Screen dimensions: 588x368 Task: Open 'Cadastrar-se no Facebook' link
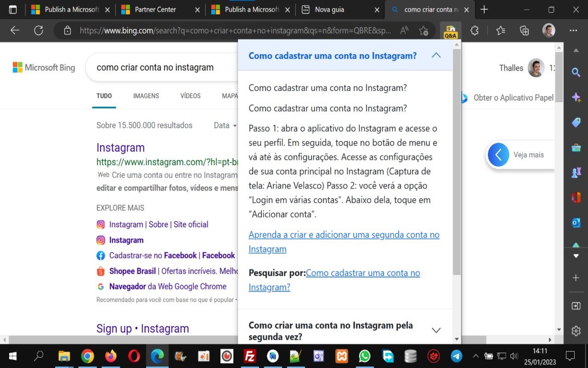click(172, 255)
